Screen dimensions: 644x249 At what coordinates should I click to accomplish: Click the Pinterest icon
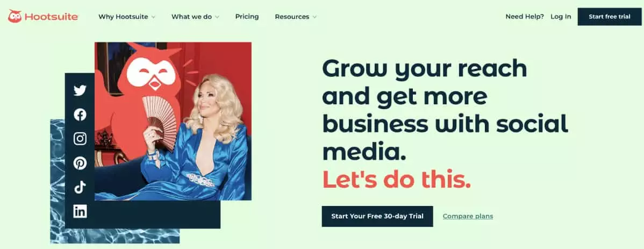[x=80, y=163]
